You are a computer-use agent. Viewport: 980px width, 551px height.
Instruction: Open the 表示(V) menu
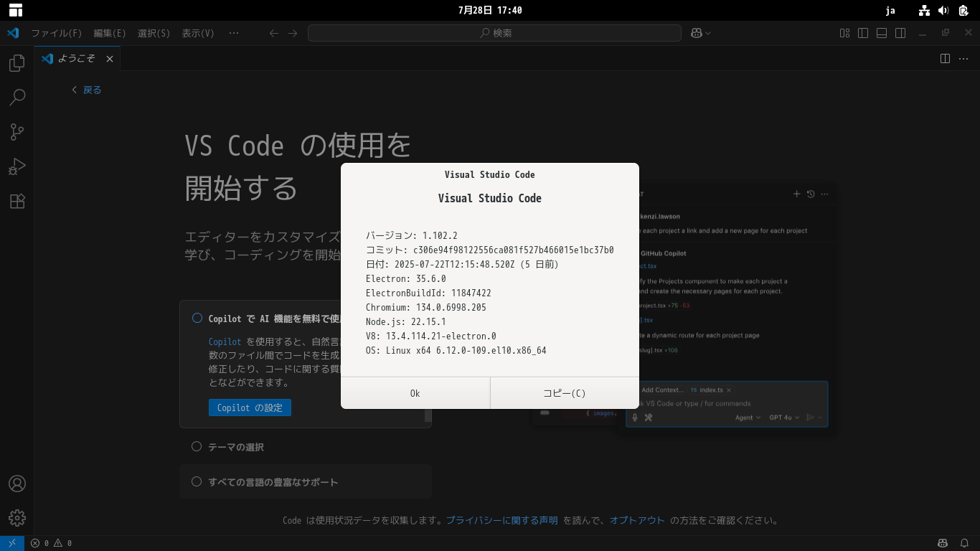point(198,33)
